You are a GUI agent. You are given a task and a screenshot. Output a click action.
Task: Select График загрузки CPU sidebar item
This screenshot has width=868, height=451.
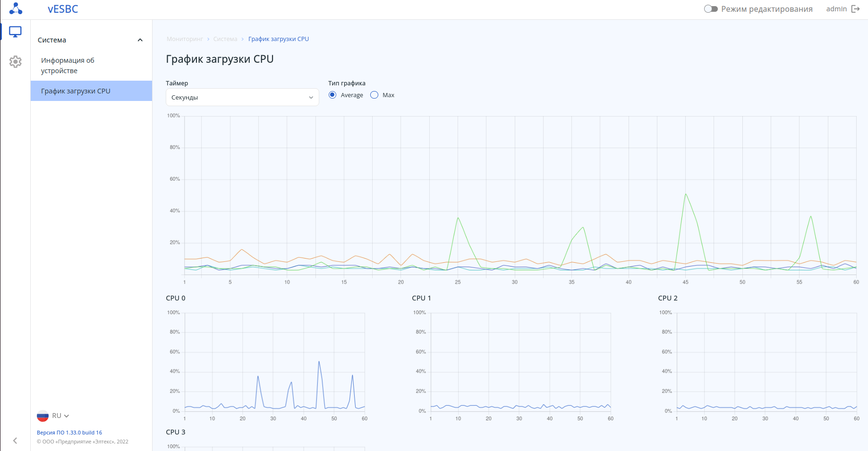76,91
